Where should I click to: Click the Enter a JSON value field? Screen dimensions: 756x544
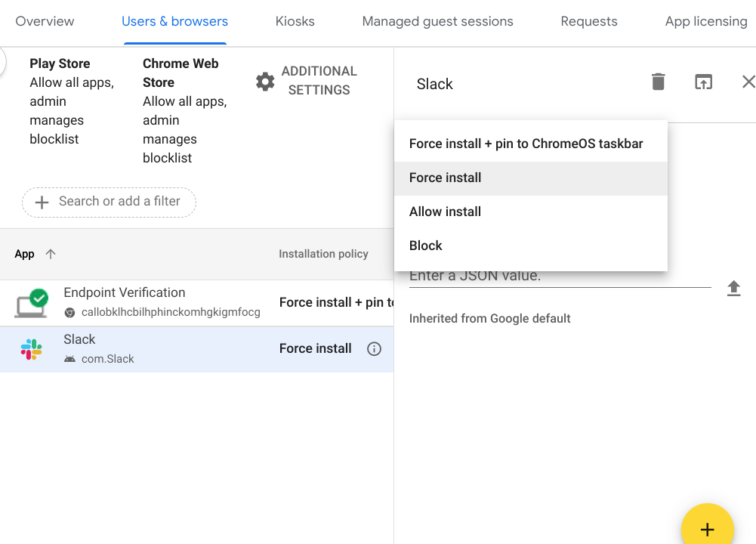tap(560, 277)
